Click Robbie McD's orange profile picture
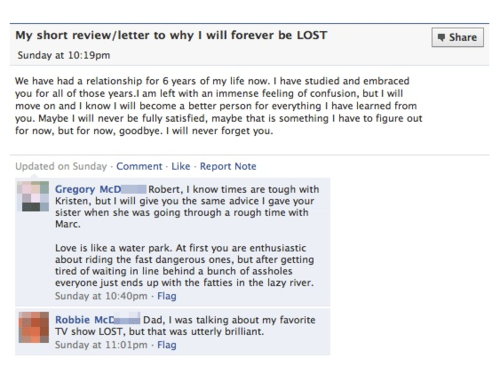The width and height of the screenshot is (500, 366). pyautogui.click(x=34, y=327)
